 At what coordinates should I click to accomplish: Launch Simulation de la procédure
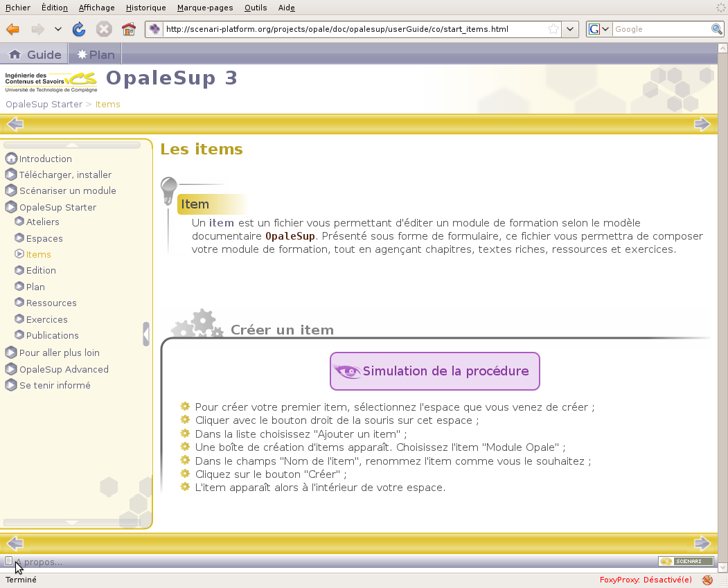[x=434, y=371]
